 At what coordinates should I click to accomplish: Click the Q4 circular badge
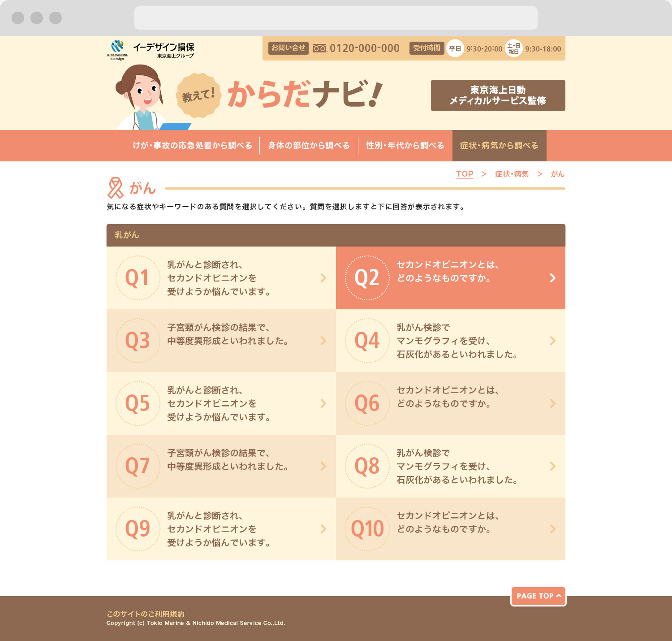pyautogui.click(x=367, y=341)
